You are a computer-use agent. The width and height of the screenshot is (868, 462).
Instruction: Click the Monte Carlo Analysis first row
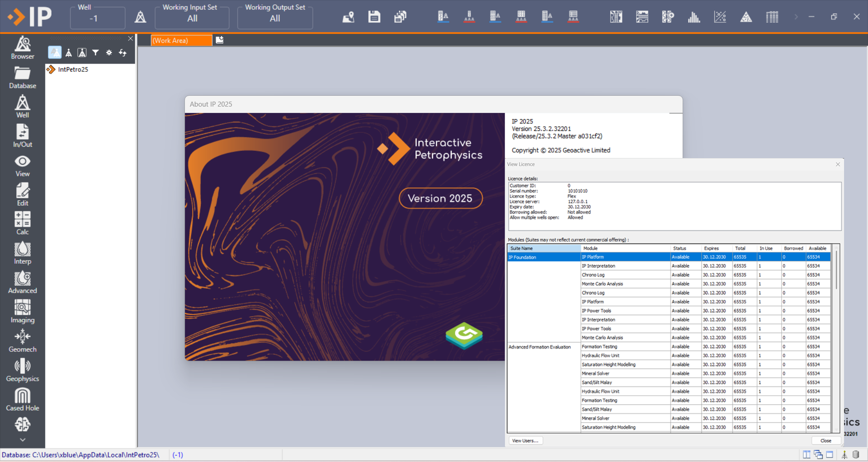click(625, 284)
